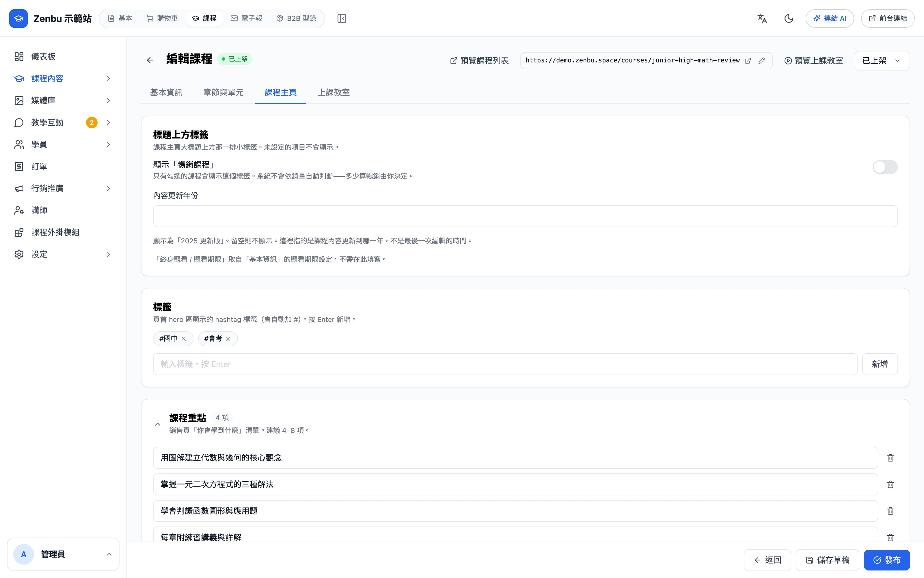This screenshot has height=578, width=924.
Task: Open course URL external link icon
Action: point(748,60)
